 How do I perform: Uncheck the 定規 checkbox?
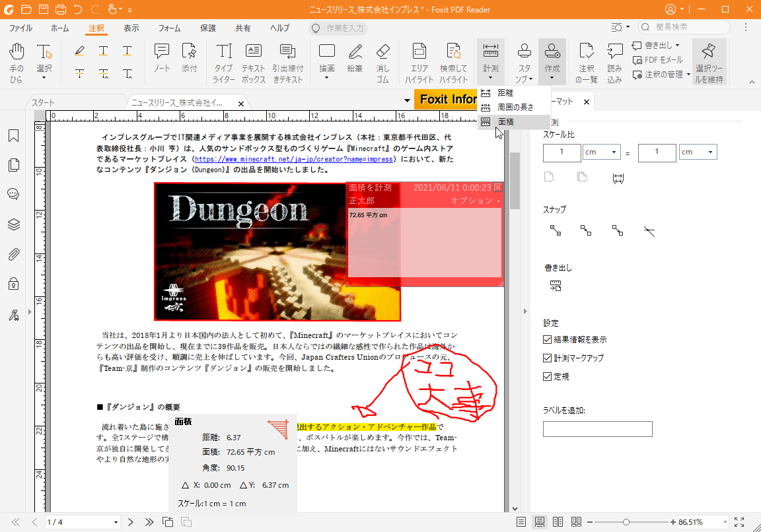tap(548, 376)
